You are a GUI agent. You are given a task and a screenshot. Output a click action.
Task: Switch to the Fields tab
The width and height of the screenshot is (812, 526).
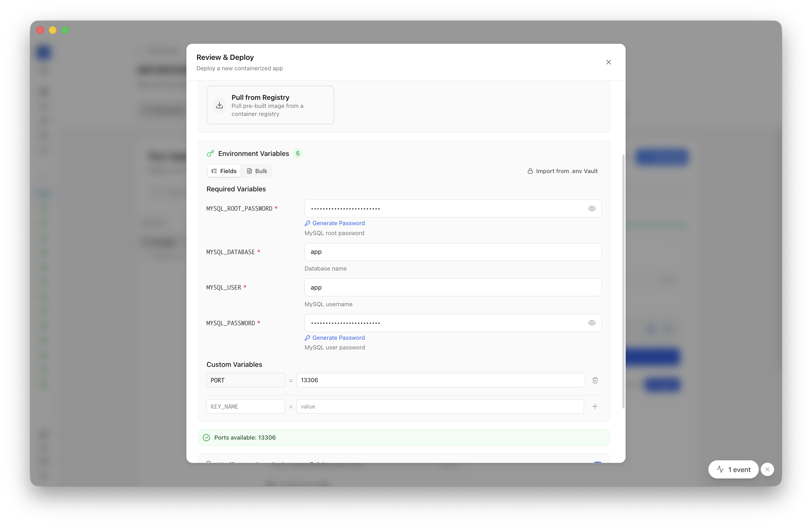[224, 171]
